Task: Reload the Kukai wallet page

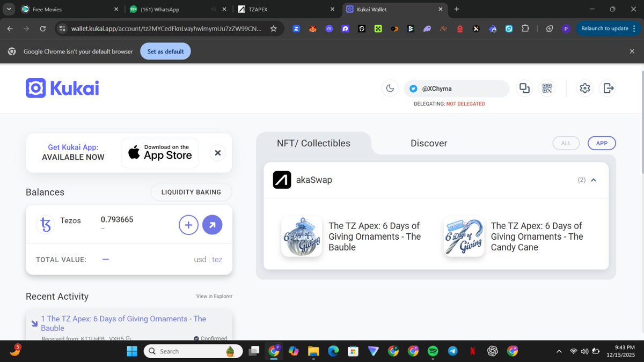Action: pyautogui.click(x=43, y=28)
